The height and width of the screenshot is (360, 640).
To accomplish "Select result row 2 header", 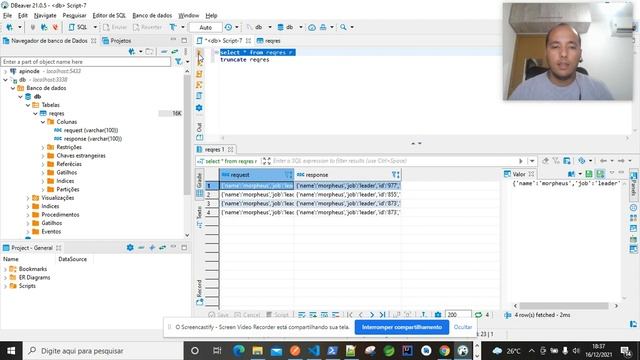I will (212, 195).
